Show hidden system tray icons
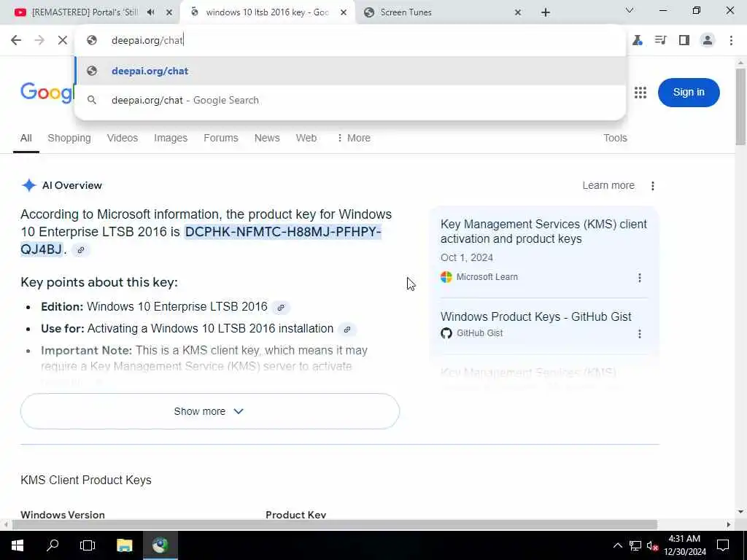The height and width of the screenshot is (560, 747). tap(617, 545)
